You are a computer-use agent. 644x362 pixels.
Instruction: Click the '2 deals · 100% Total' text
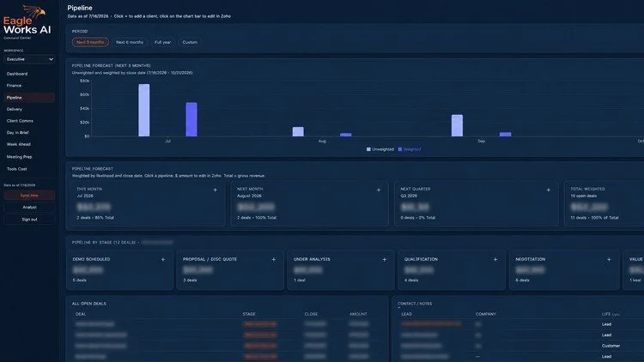coord(257,218)
